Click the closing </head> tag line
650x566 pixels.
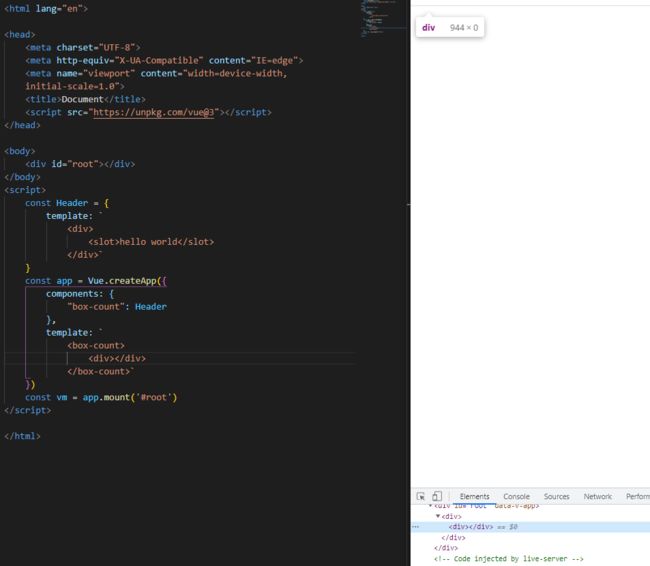pos(22,125)
